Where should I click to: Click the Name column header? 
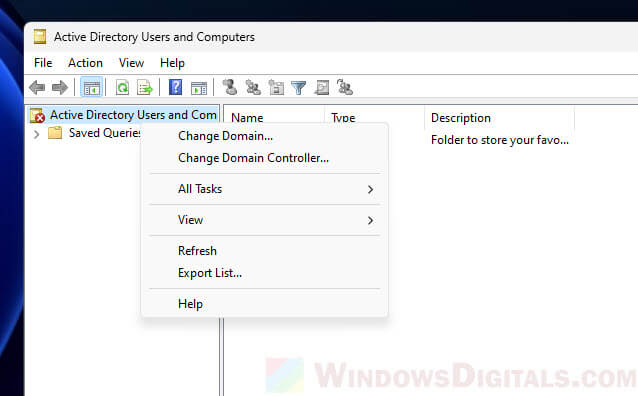[x=247, y=118]
